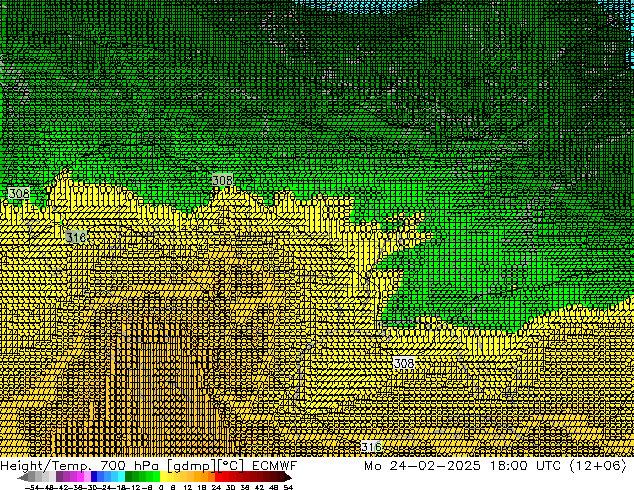Click the bright red swatch above '24' label

[218, 477]
